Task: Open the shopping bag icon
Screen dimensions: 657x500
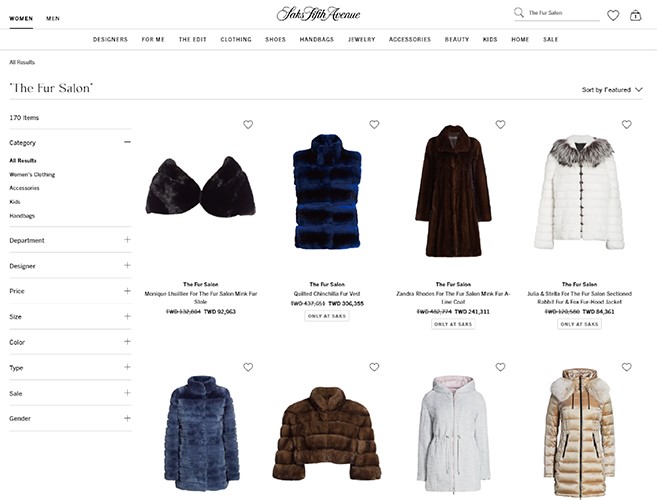Action: coord(636,16)
